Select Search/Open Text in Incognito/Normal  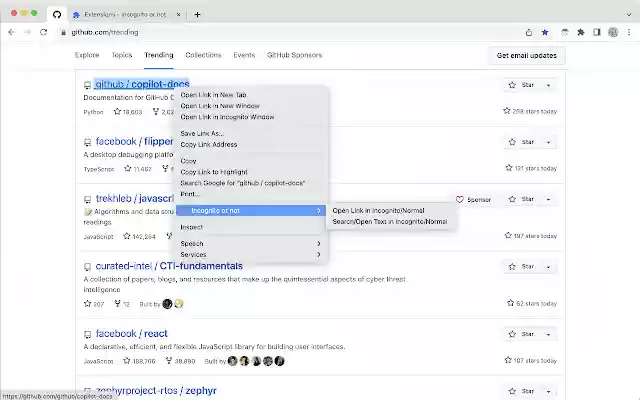click(389, 222)
